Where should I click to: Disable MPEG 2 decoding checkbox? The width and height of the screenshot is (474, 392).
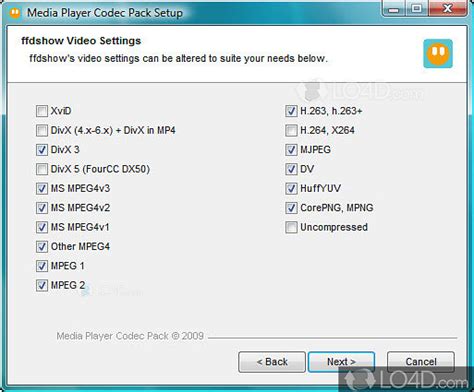click(42, 285)
